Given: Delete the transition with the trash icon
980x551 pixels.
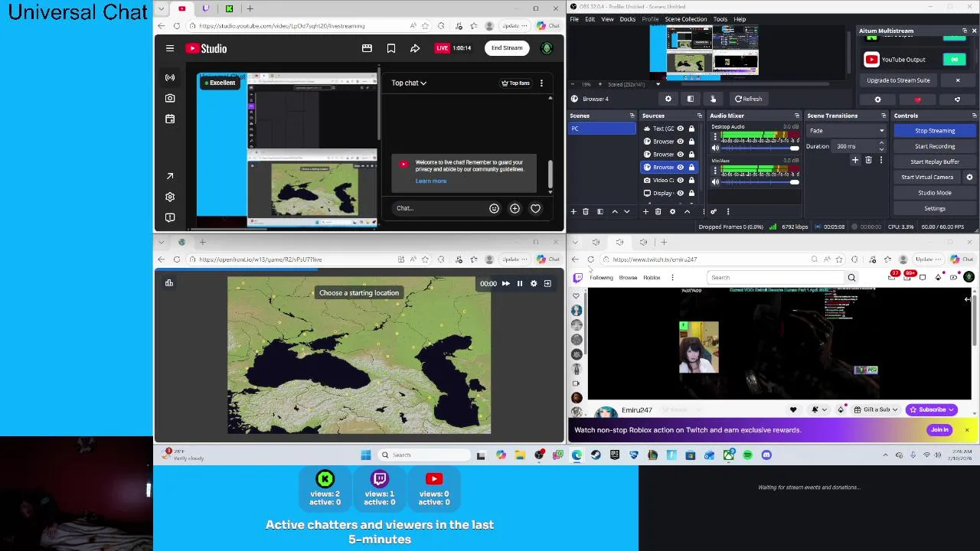Looking at the screenshot, I should pyautogui.click(x=868, y=160).
